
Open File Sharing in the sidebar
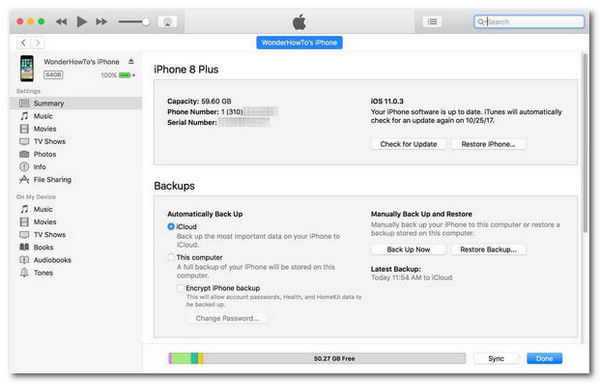point(76,179)
